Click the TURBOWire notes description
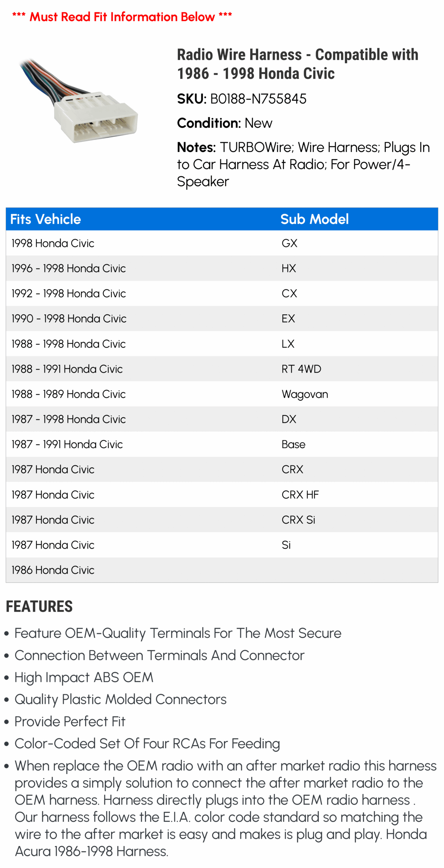This screenshot has width=444, height=868. [x=303, y=164]
